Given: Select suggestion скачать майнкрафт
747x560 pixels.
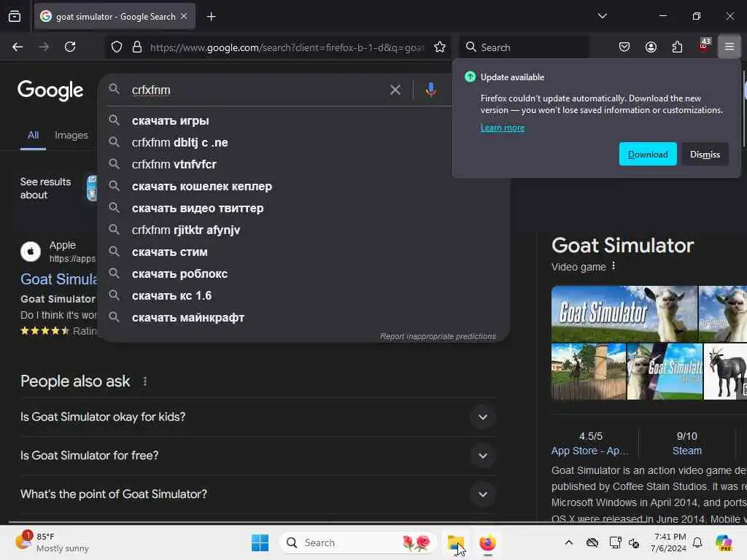Looking at the screenshot, I should (x=304, y=318).
